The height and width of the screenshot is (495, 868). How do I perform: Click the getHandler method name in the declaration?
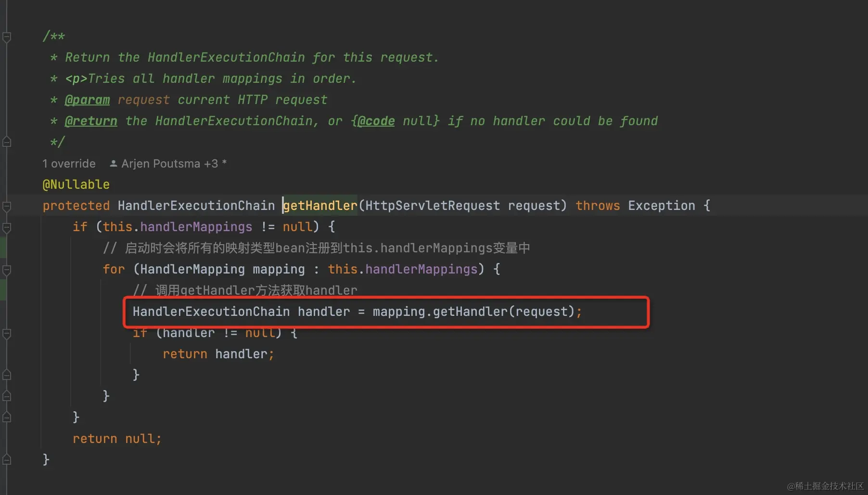coord(320,206)
